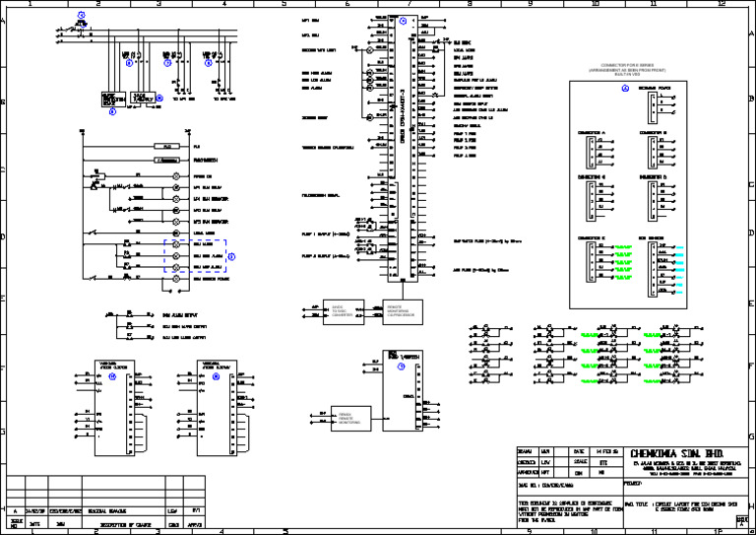Image resolution: width=756 pixels, height=535 pixels.
Task: Click the Remote Monitoring Co-Processor box
Action: pyautogui.click(x=403, y=312)
